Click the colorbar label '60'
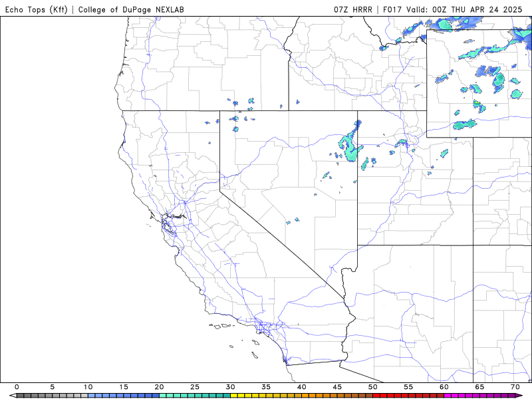Screen dimensions: 532x399 pos(444,387)
